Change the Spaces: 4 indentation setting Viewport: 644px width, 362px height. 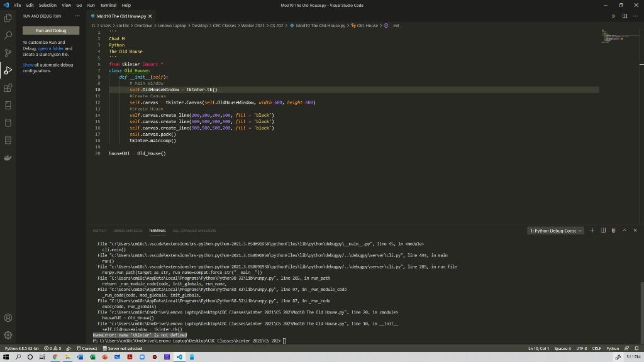coord(562,348)
